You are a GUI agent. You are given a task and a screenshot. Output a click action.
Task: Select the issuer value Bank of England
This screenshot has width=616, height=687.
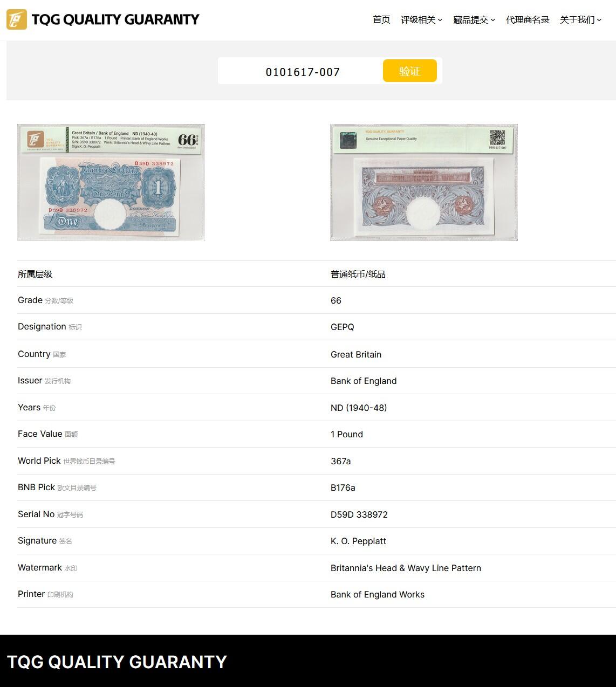tap(364, 381)
